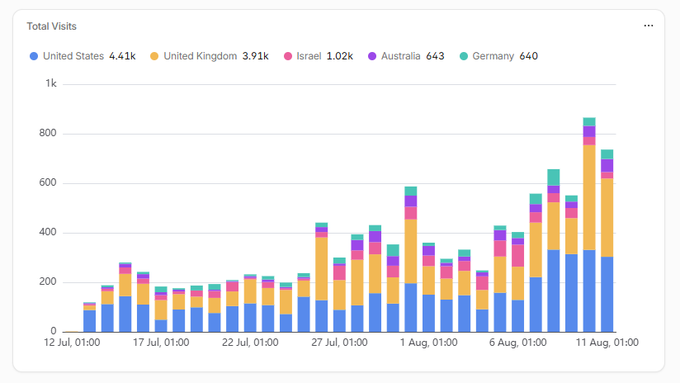Click the 6 Aug, 01:00 axis label
This screenshot has width=680, height=383.
(x=518, y=343)
